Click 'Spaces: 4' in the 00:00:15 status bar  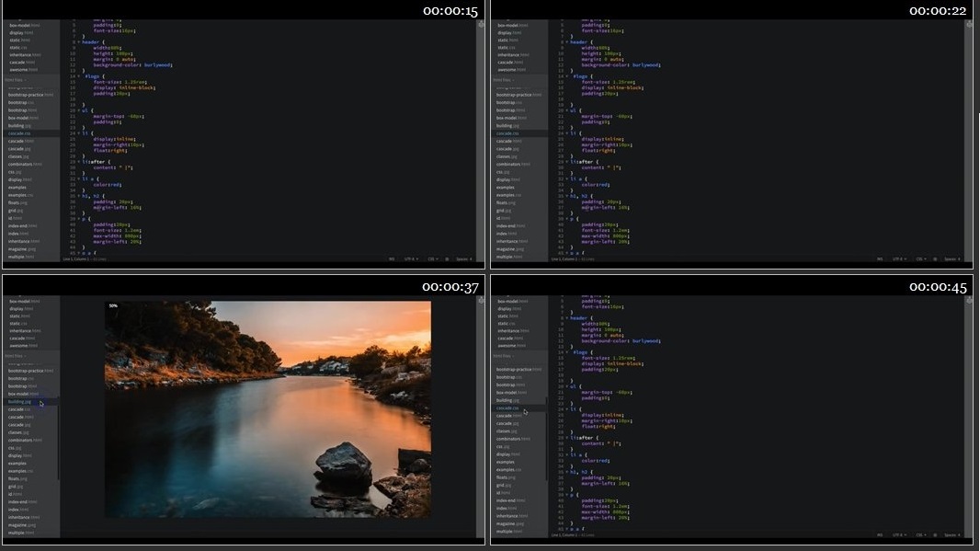[x=463, y=258]
